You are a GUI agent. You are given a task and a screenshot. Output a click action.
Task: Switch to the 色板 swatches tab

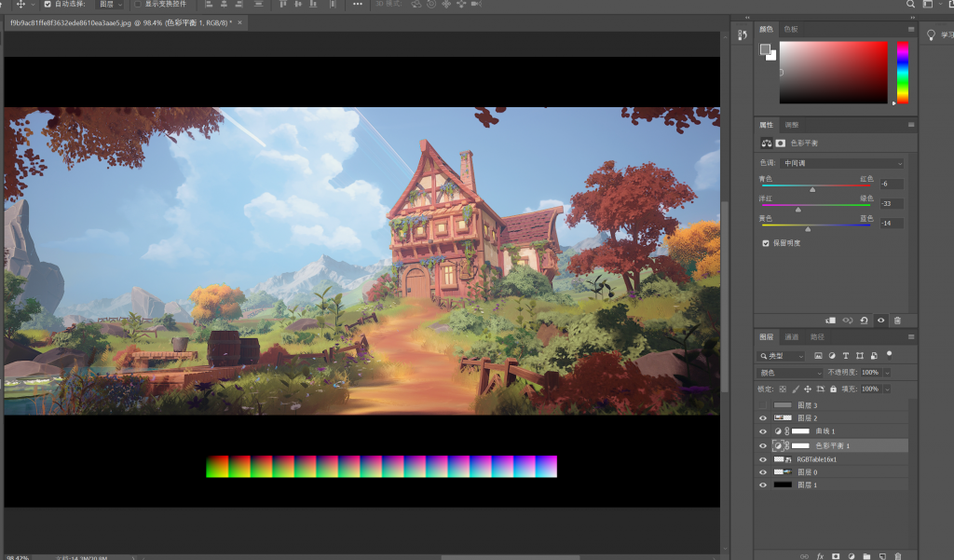[x=791, y=29]
